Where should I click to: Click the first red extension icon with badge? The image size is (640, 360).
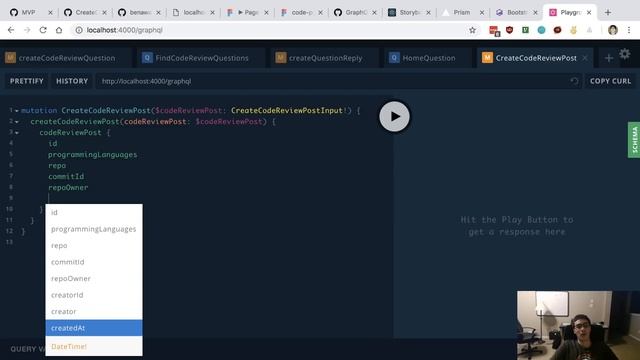(x=494, y=30)
